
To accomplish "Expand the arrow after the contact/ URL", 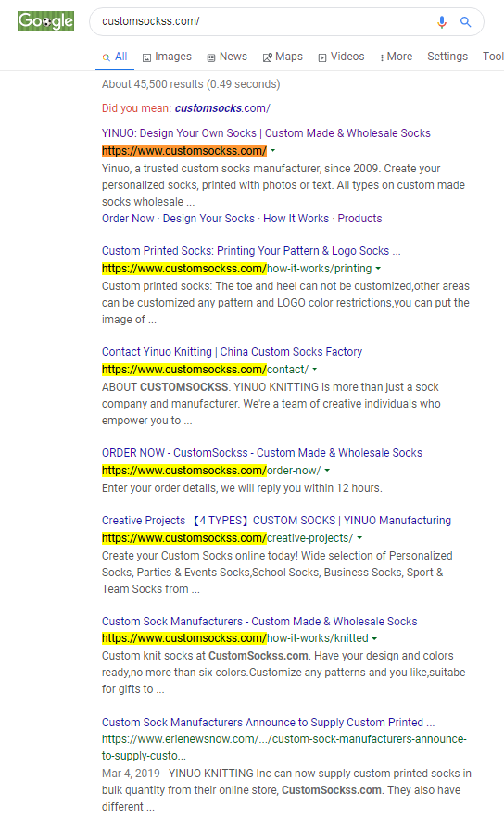I will coord(315,370).
